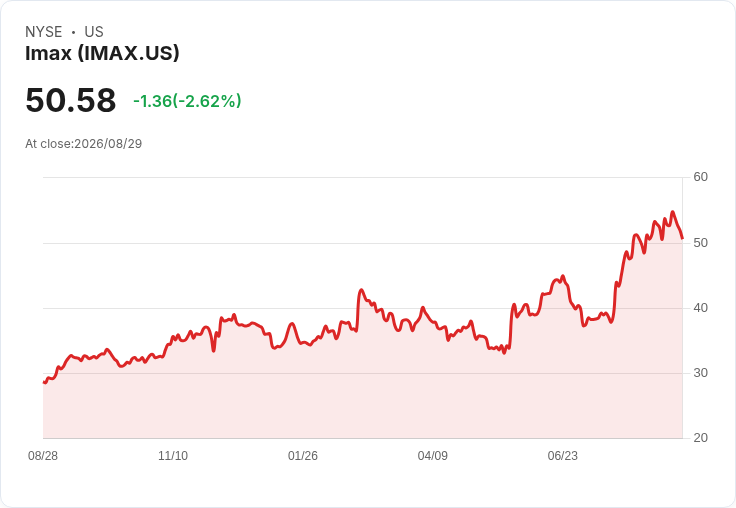Click the -1.36(-2.62%) price change
The image size is (736, 508).
pyautogui.click(x=187, y=101)
